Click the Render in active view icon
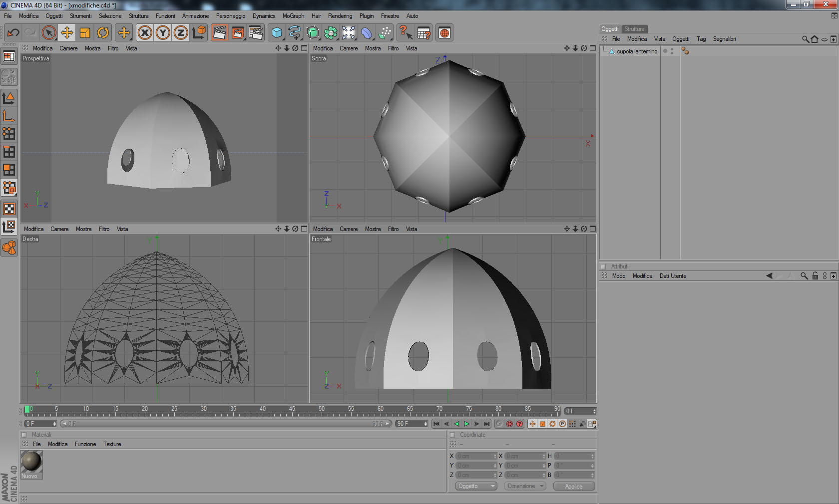839x504 pixels. (219, 33)
